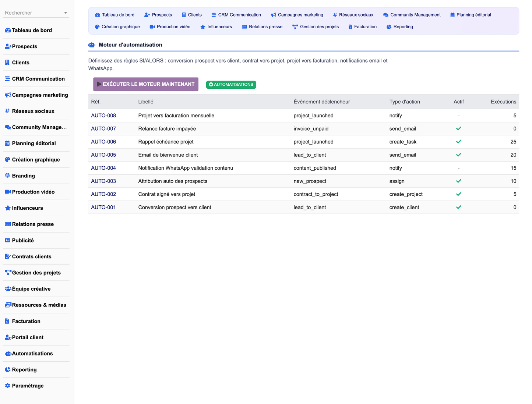The height and width of the screenshot is (404, 532).
Task: Open Gestion des projets in top navigation
Action: [316, 26]
